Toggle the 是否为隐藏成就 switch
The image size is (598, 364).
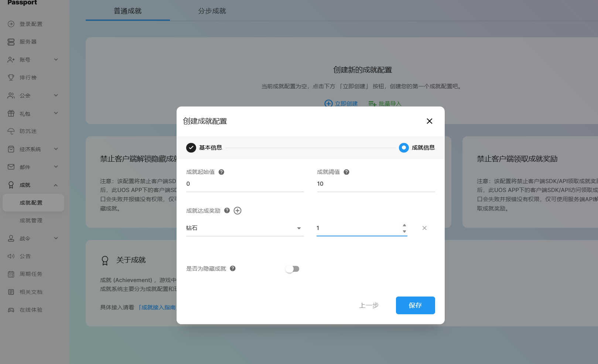tap(292, 269)
